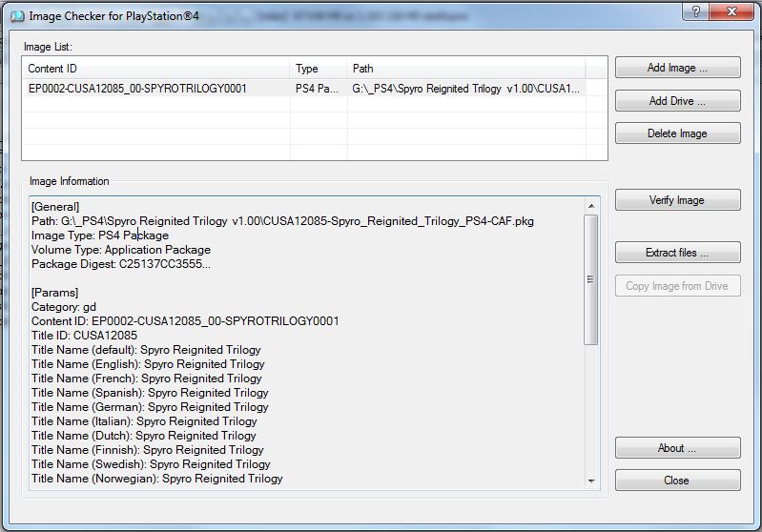Verify the loaded image
This screenshot has width=762, height=532.
click(677, 199)
